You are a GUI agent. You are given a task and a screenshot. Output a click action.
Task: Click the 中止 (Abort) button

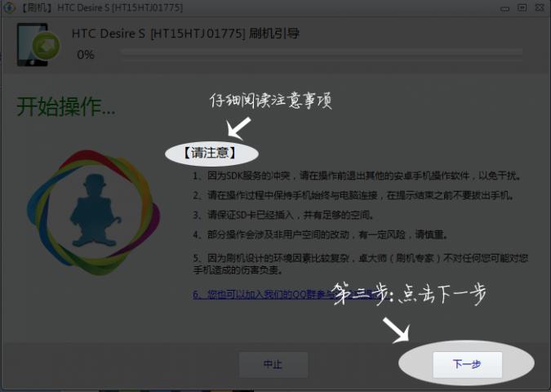coord(273,364)
